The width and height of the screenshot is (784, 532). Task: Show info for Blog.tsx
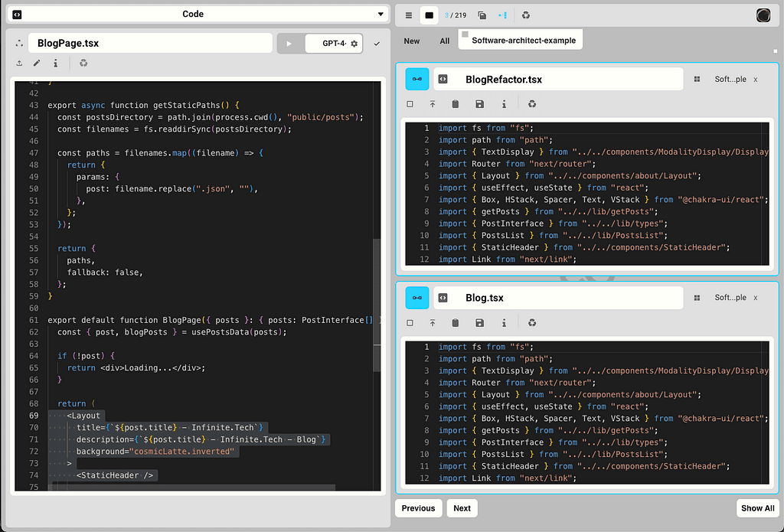click(504, 323)
